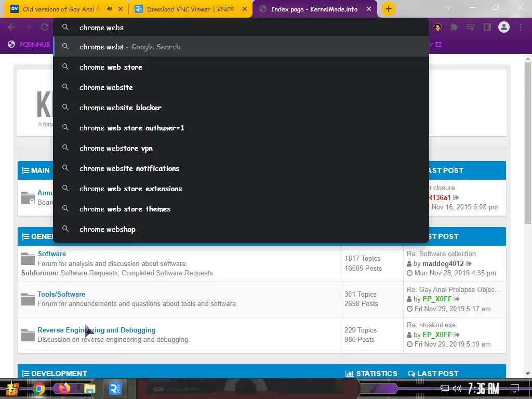Switch to Download VNC Viewer tab
The image size is (532, 399).
coord(190,9)
